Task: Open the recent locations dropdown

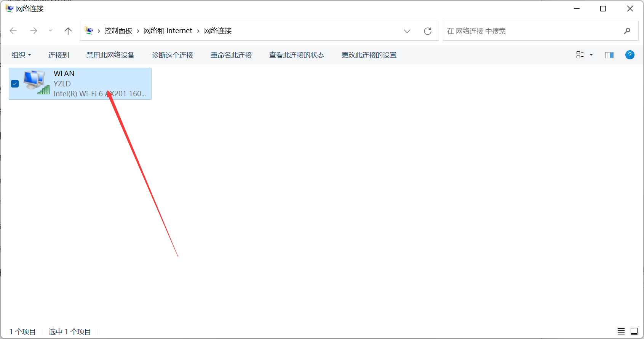Action: click(x=50, y=31)
